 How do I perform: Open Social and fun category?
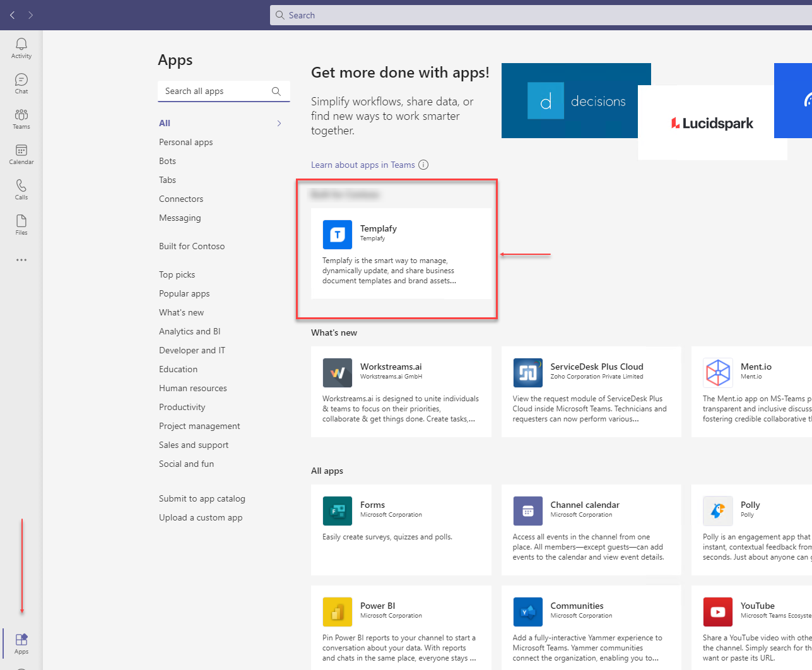click(186, 464)
